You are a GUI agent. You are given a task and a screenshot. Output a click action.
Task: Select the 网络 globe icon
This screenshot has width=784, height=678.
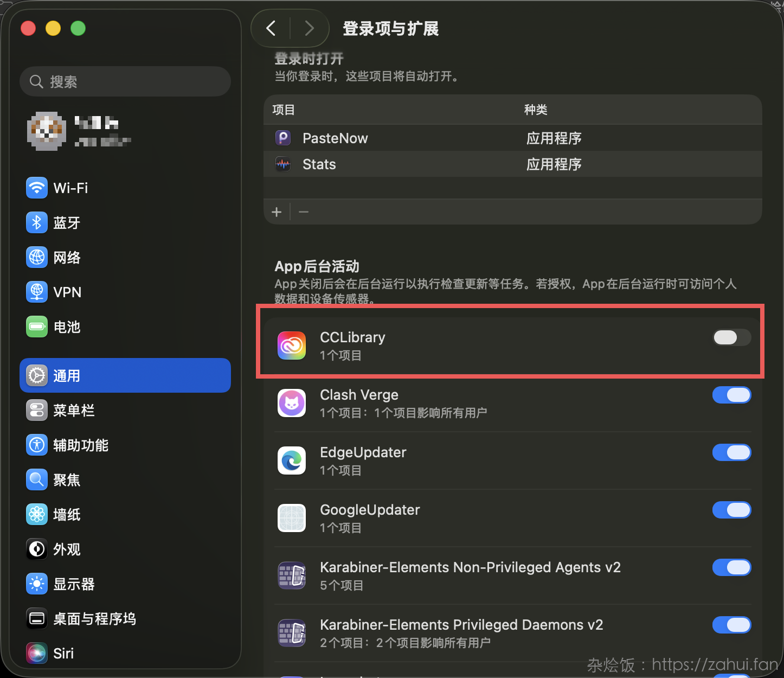37,257
